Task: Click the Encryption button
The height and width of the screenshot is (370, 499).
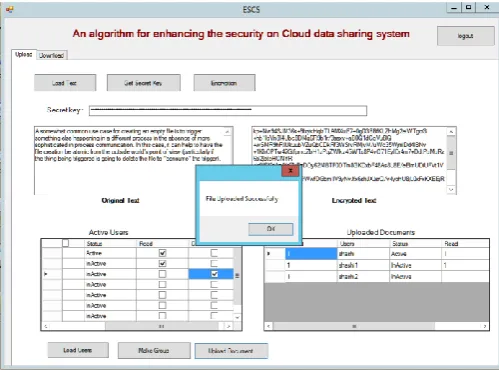Action: [224, 83]
